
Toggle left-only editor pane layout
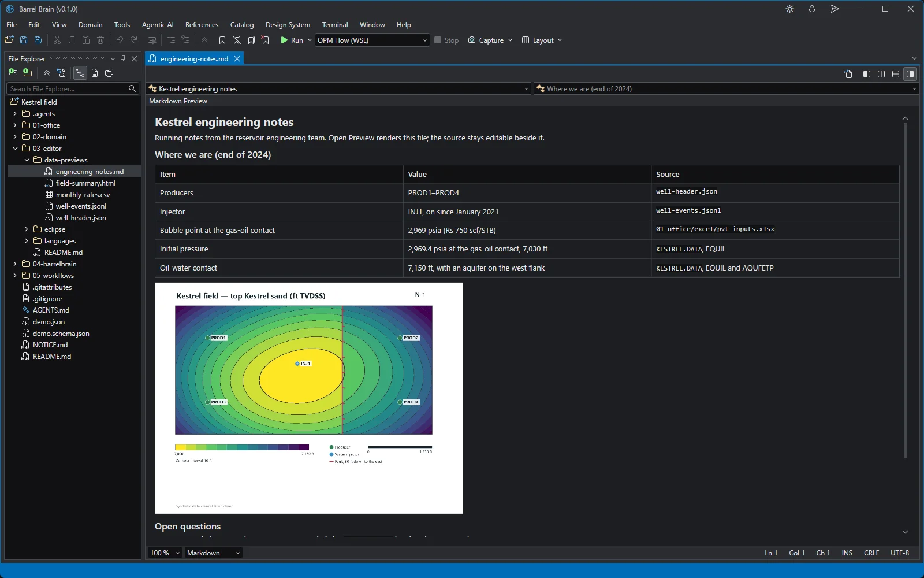pos(867,74)
